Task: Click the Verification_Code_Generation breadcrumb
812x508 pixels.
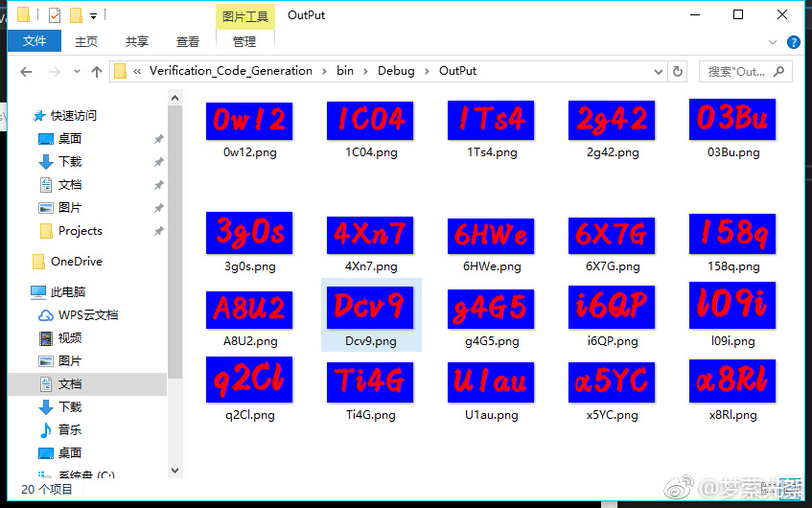Action: click(230, 71)
